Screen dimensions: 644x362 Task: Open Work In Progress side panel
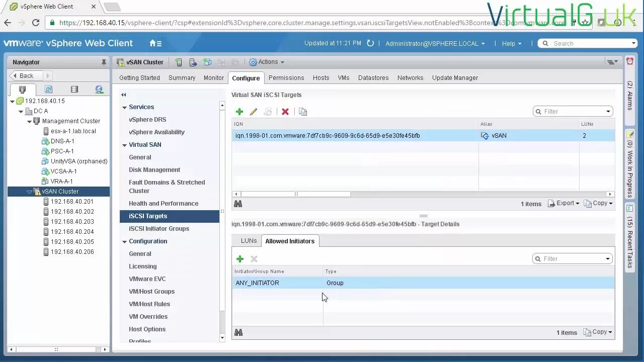629,163
